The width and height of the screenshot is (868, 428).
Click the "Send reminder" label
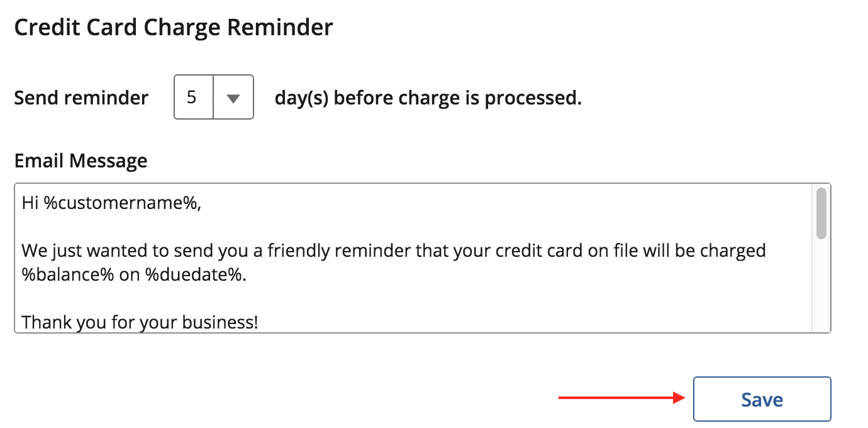tap(81, 98)
